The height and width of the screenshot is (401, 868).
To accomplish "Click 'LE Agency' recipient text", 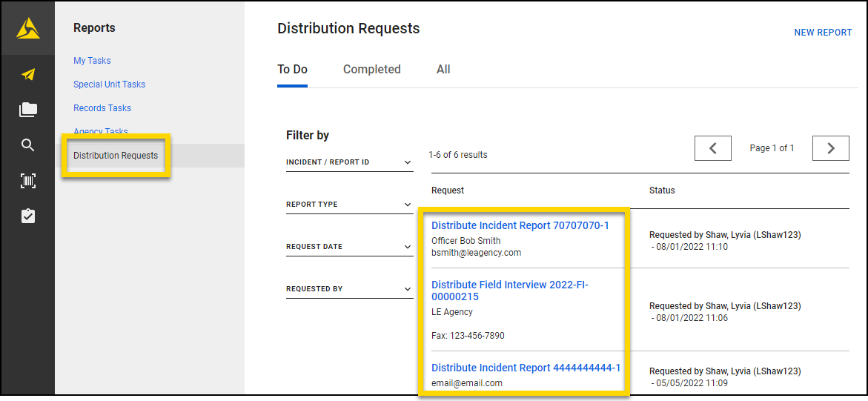I will [x=451, y=312].
